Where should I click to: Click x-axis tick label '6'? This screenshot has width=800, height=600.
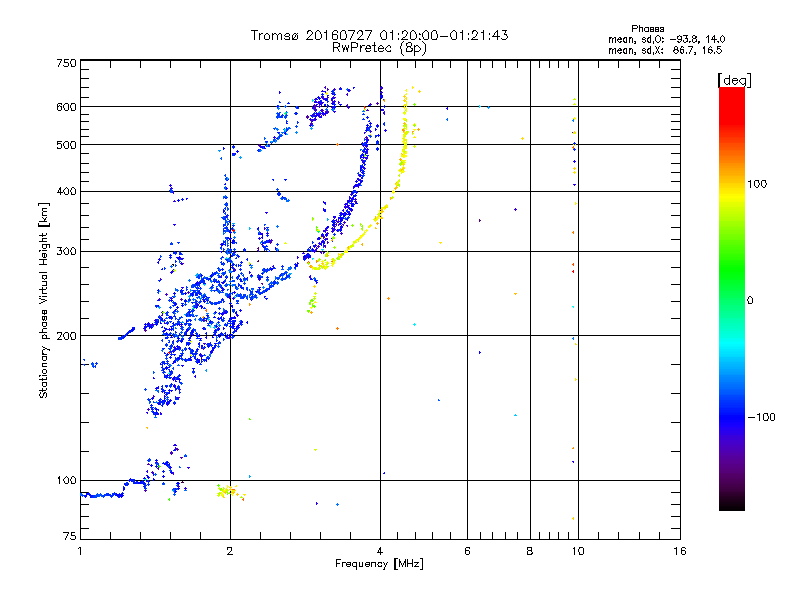[467, 551]
